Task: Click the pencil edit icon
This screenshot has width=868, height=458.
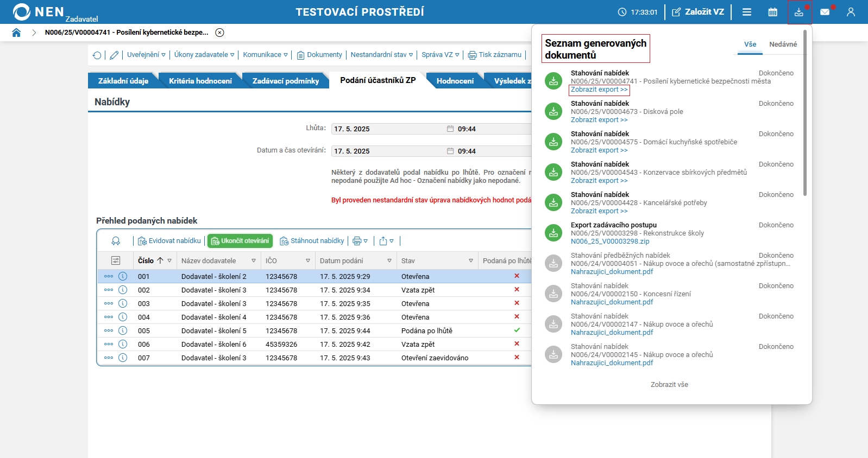Action: [x=114, y=55]
